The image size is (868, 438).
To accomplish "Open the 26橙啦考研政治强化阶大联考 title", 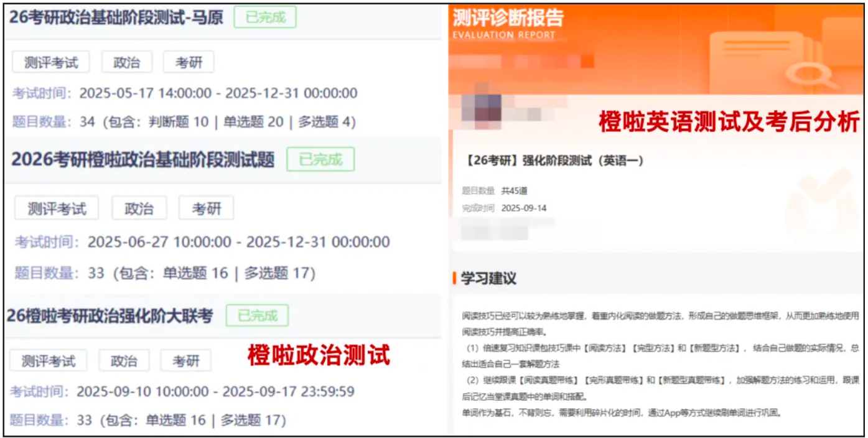I will [x=110, y=315].
